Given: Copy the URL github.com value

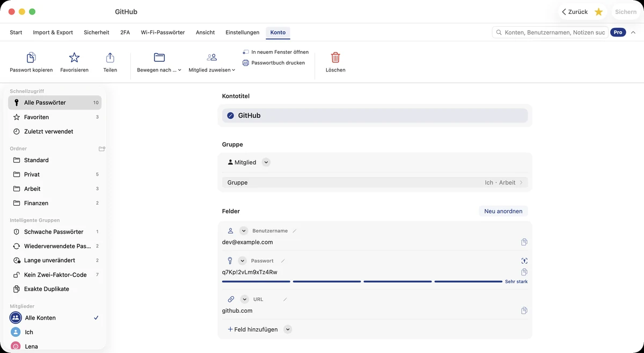Looking at the screenshot, I should [524, 311].
